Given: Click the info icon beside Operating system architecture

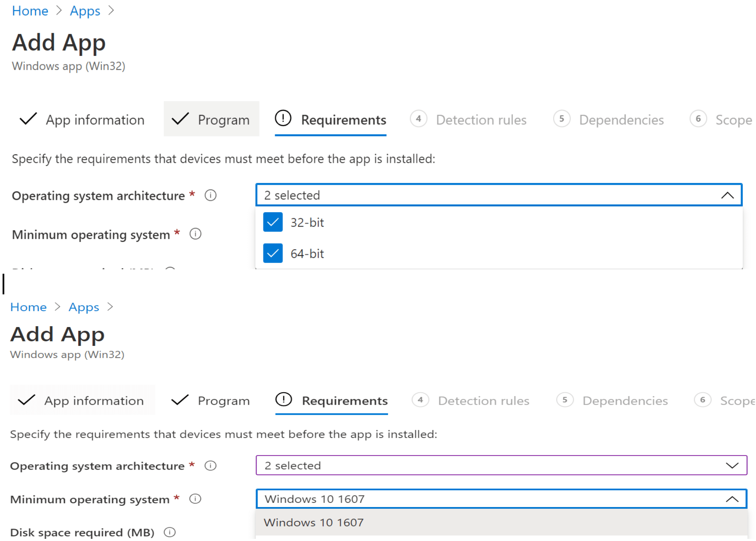Looking at the screenshot, I should tap(210, 196).
